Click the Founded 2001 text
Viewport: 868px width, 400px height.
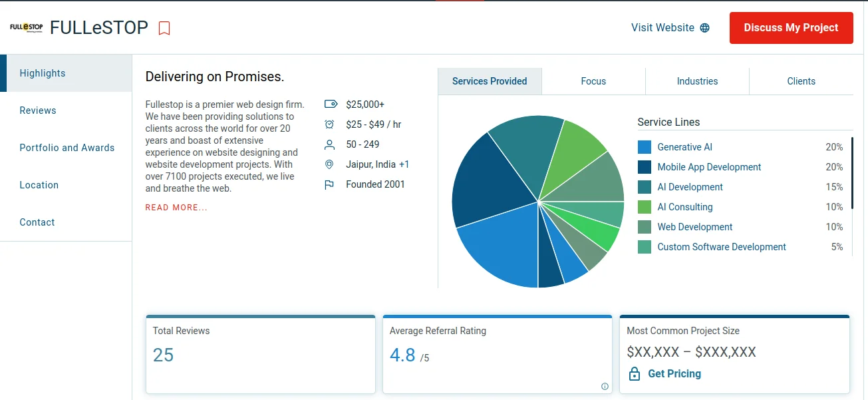[x=375, y=184]
